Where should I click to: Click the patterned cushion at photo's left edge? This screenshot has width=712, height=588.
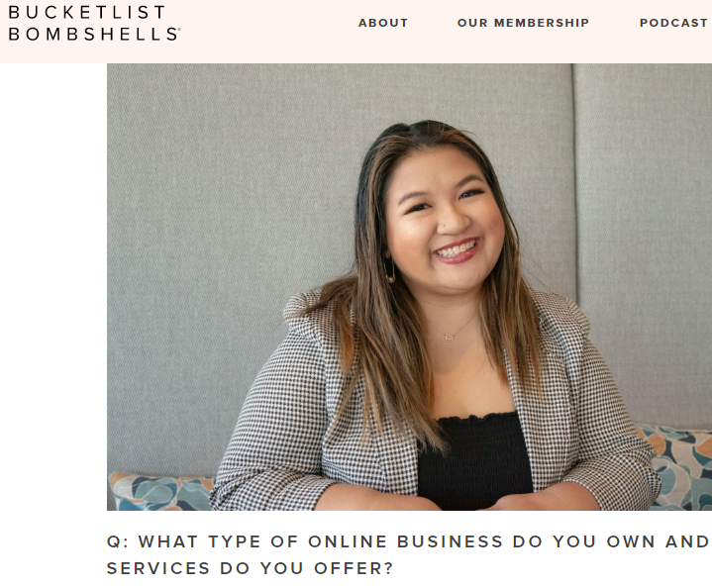[x=160, y=491]
